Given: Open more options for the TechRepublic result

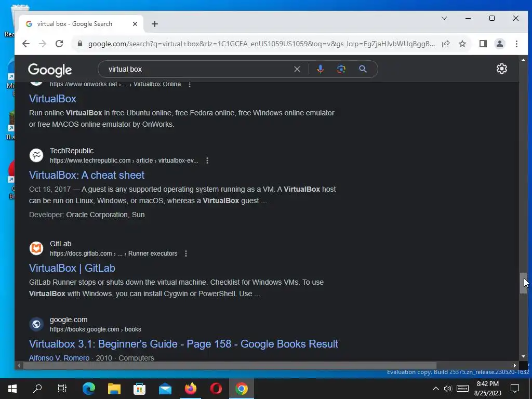Looking at the screenshot, I should click(207, 161).
